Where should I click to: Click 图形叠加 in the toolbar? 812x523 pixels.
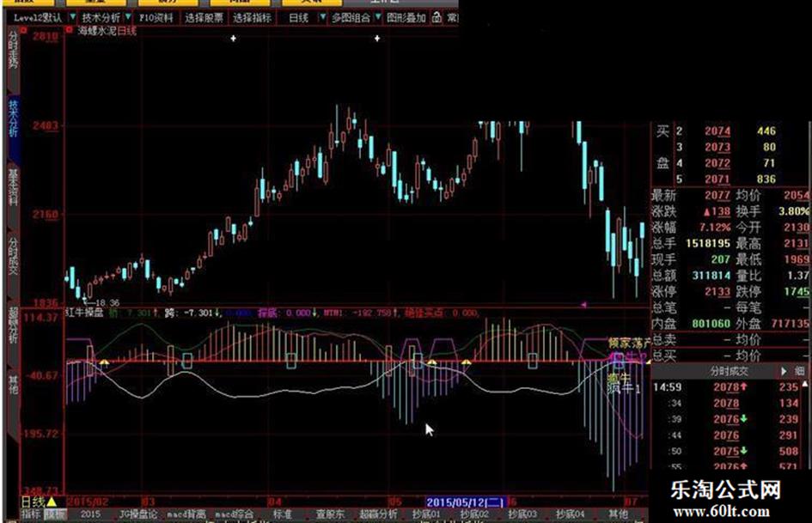(x=406, y=18)
